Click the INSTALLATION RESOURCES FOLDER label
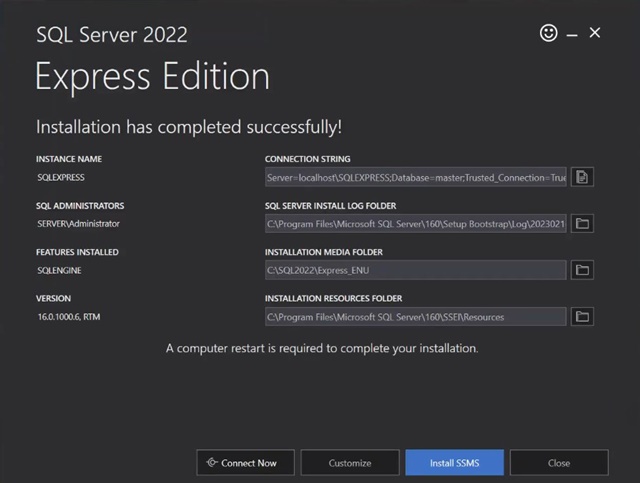 pos(333,298)
